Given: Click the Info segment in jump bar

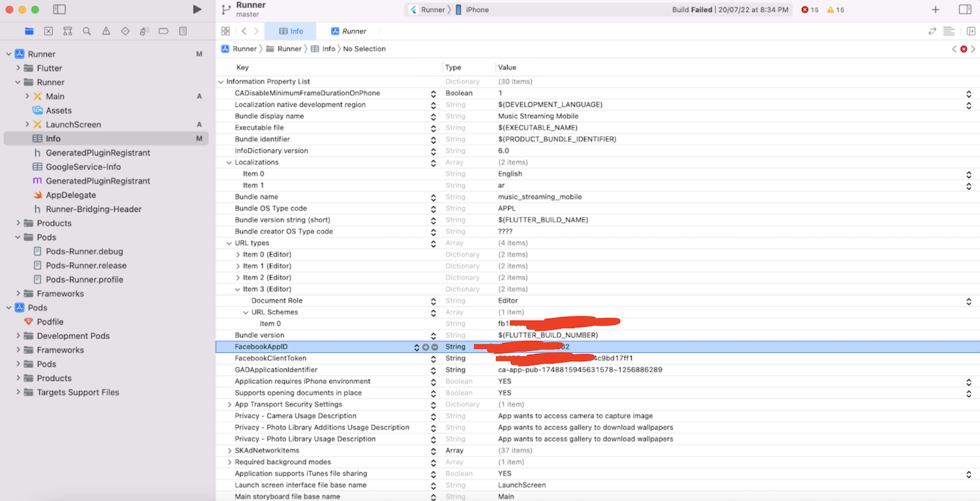Looking at the screenshot, I should pyautogui.click(x=323, y=49).
